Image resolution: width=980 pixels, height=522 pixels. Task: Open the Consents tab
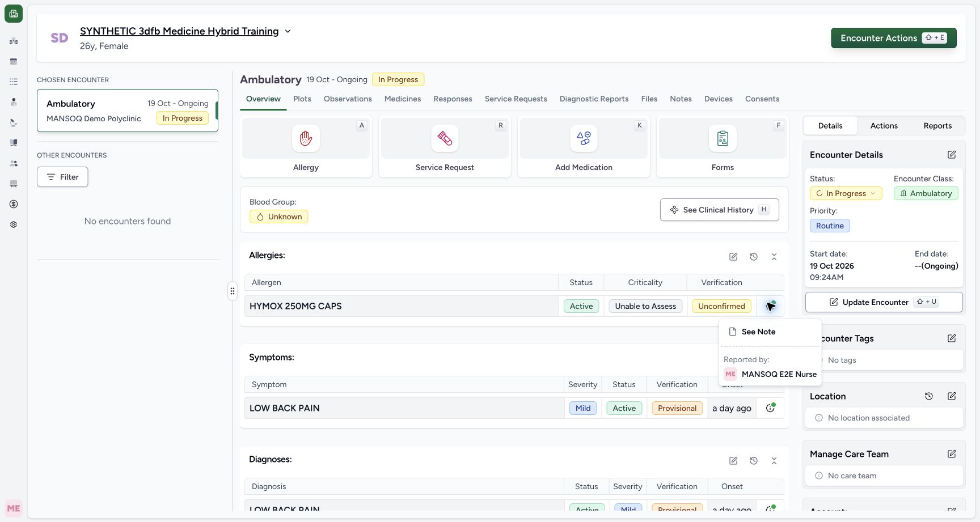pos(762,99)
